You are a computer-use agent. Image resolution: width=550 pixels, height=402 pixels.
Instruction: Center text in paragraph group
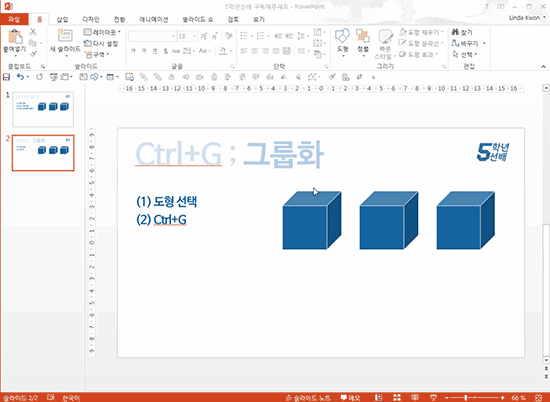(255, 51)
